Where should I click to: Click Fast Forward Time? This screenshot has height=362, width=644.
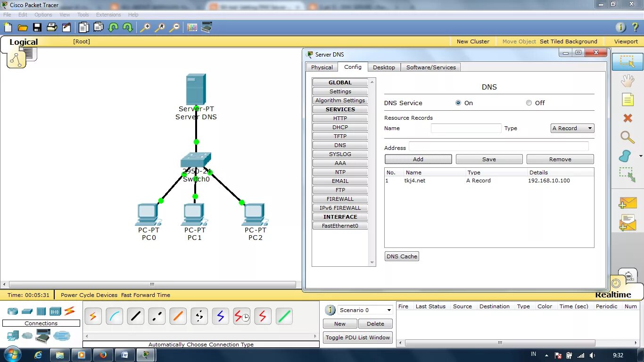(146, 295)
